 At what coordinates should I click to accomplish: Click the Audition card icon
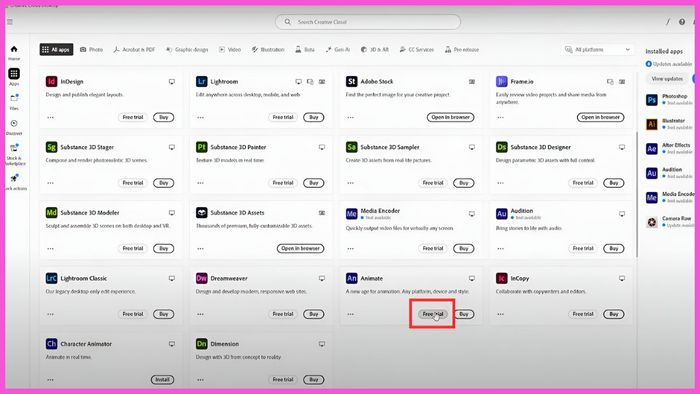pyautogui.click(x=501, y=214)
